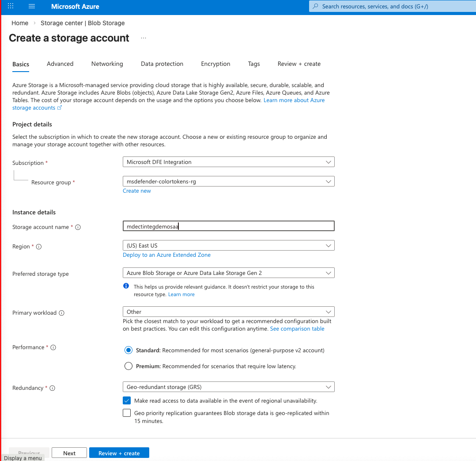The width and height of the screenshot is (476, 461).
Task: Click the info icon next to Performance
Action: (53, 347)
